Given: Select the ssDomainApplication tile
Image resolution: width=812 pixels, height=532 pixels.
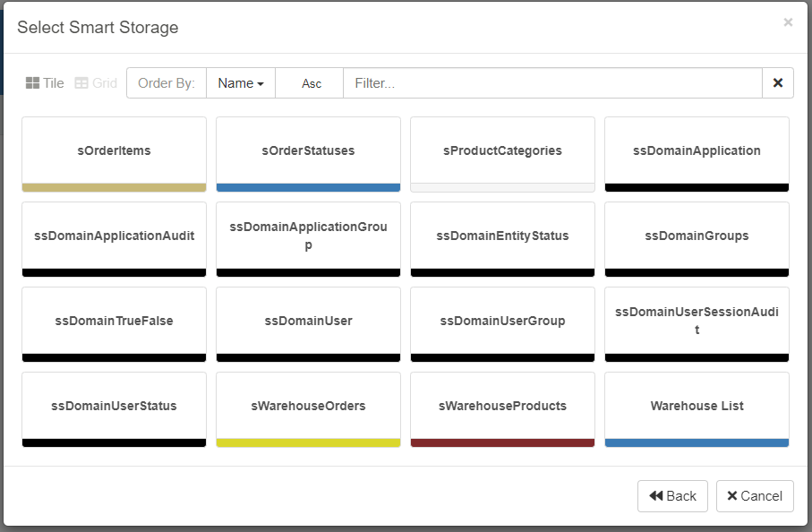Looking at the screenshot, I should (x=697, y=151).
